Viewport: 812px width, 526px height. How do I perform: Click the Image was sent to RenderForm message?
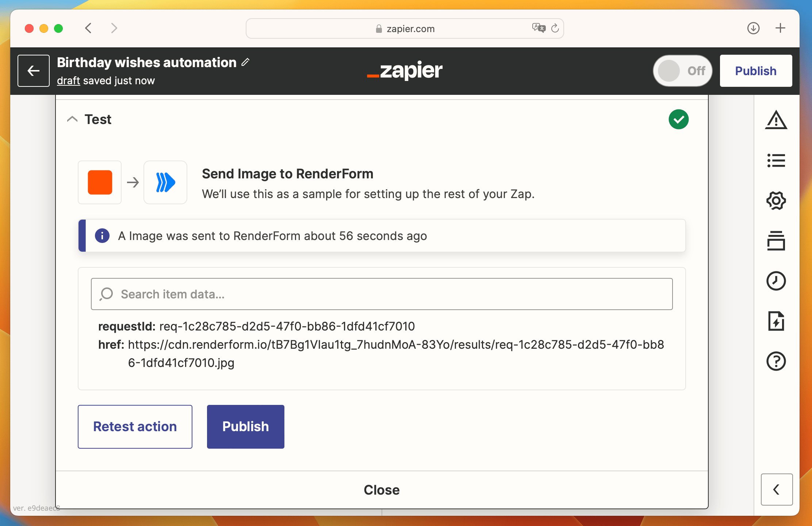(272, 236)
